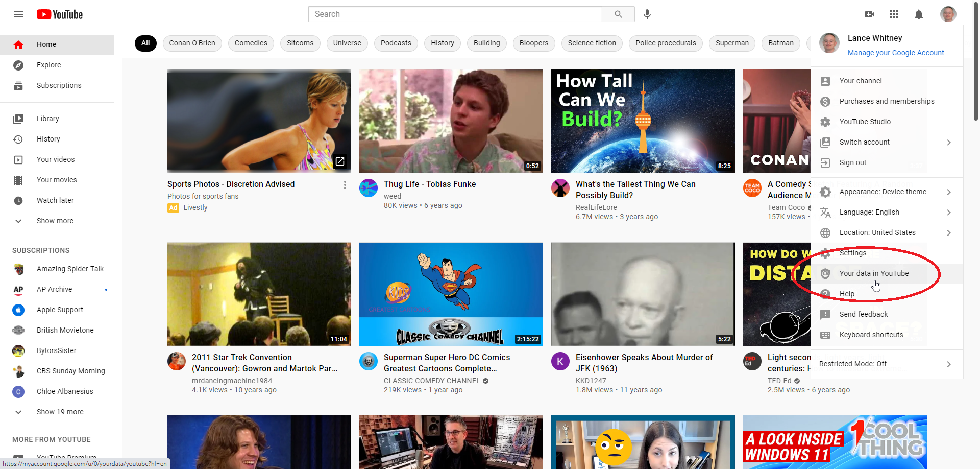Open Help from the account menu
This screenshot has width=980, height=469.
coord(887,294)
